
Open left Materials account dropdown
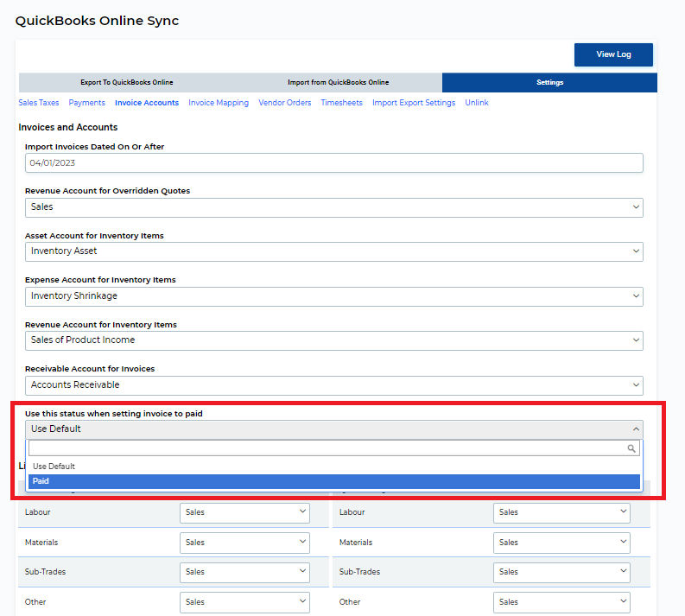[x=244, y=543]
